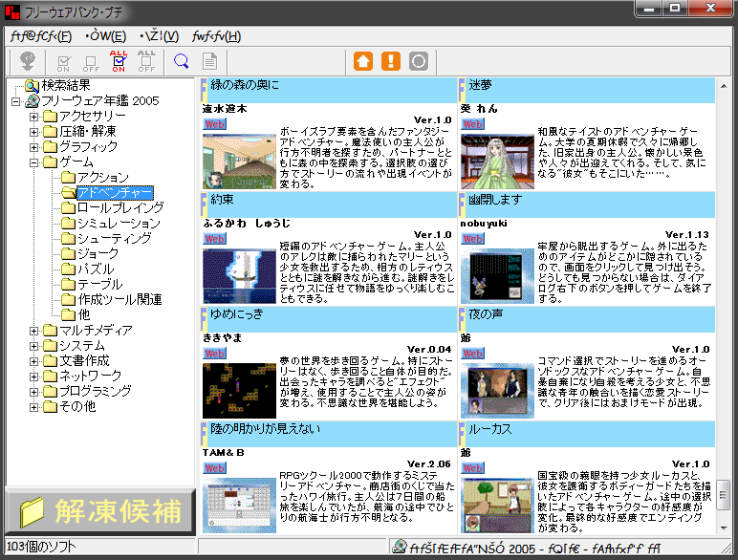738x560 pixels.
Task: Select the アドベンチャー subfolder
Action: 115,192
